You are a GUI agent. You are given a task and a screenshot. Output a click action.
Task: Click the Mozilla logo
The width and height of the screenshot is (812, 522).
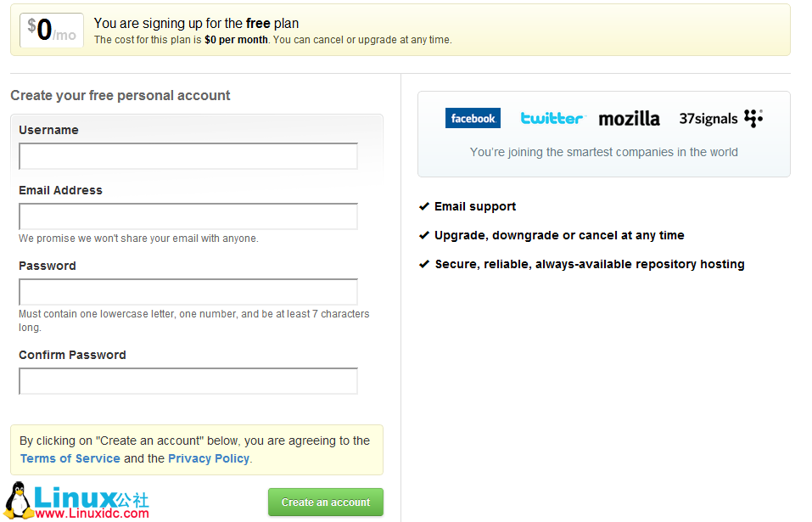tap(630, 119)
